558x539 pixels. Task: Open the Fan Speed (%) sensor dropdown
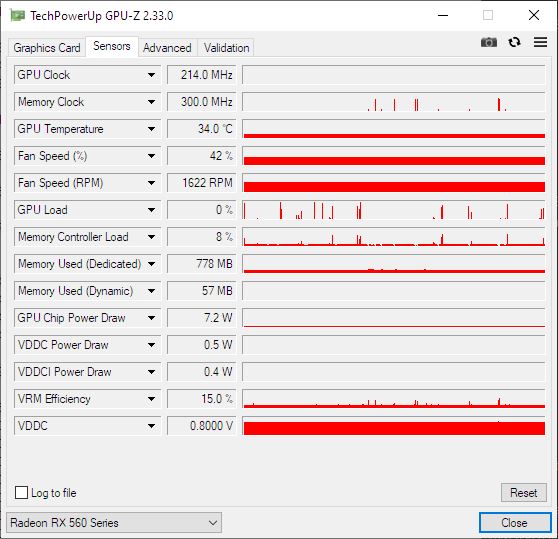151,156
